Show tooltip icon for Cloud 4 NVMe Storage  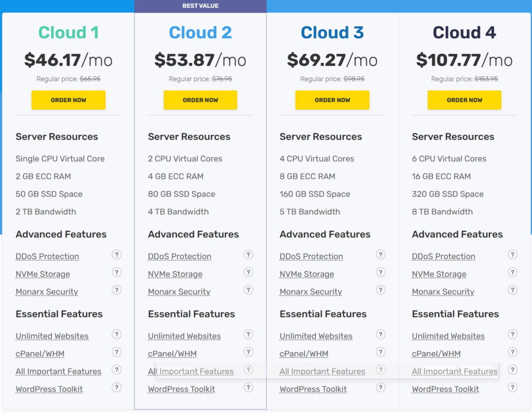(x=513, y=272)
